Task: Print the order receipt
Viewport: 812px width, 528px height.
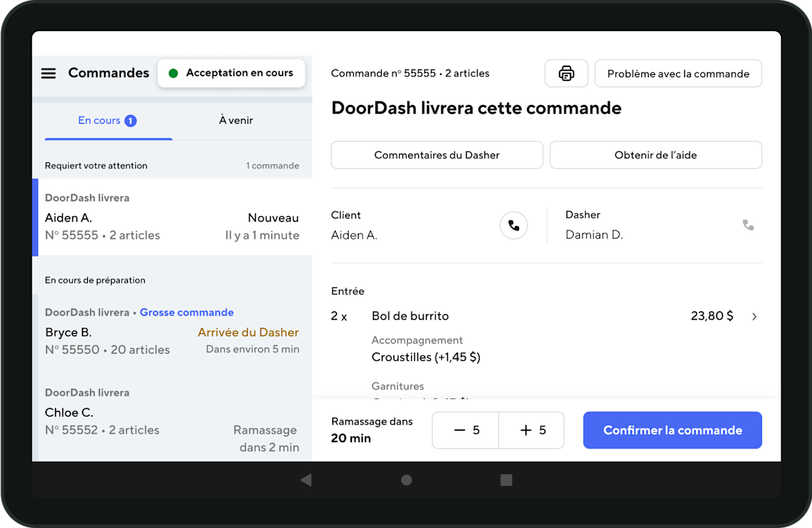Action: coord(566,73)
